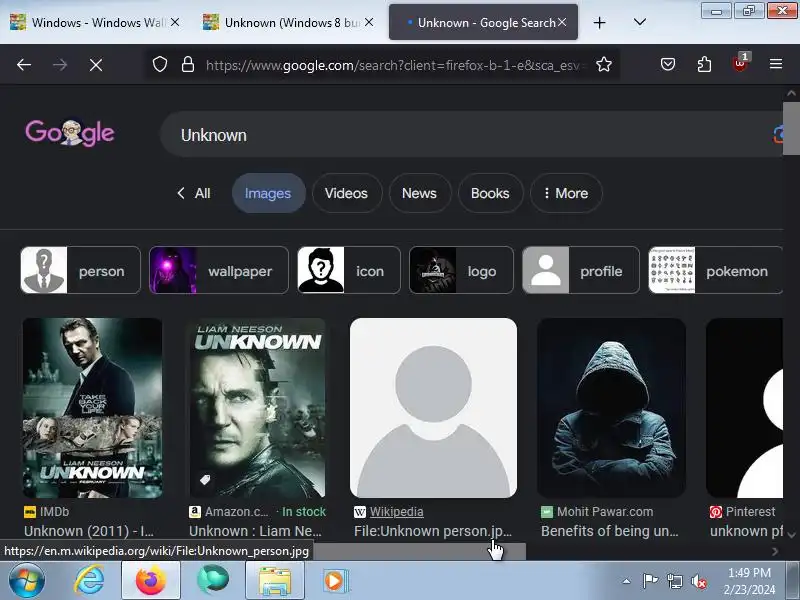Screen dimensions: 800x600
Task: Switch to Videos results
Action: 346,193
